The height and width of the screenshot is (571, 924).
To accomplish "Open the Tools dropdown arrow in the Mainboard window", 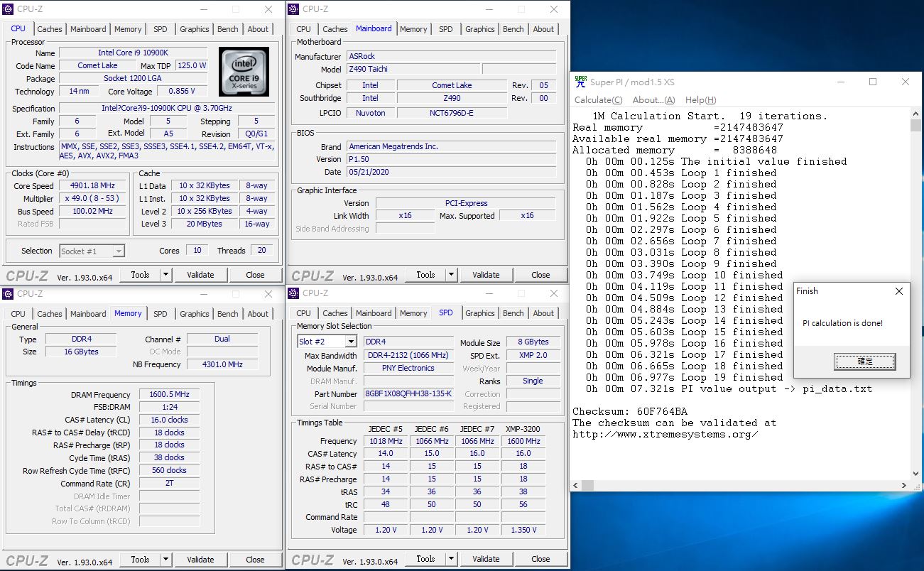I will (451, 275).
